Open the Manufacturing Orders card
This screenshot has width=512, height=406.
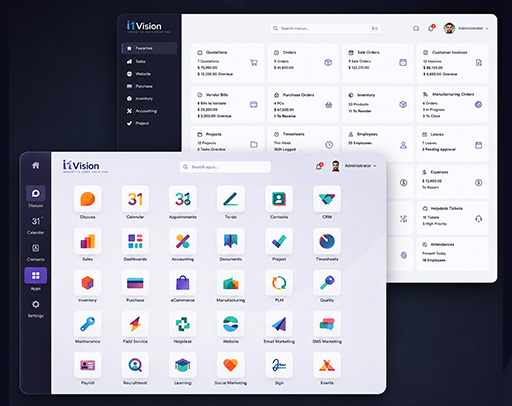(x=452, y=105)
